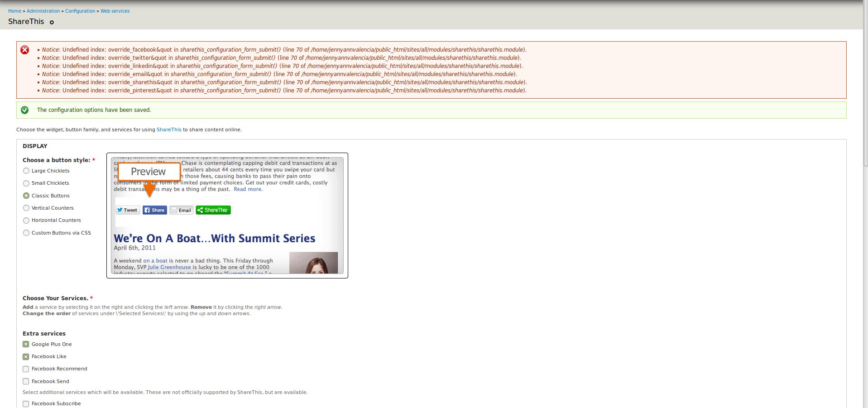Image resolution: width=868 pixels, height=408 pixels.
Task: Click the shortcut icon next to ShareThis title
Action: [x=52, y=22]
